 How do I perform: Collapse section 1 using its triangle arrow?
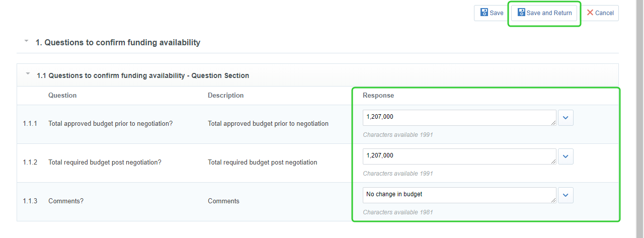point(26,41)
